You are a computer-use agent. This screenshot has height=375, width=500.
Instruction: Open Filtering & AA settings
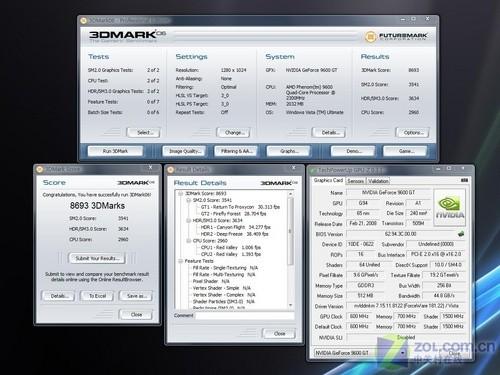(x=236, y=151)
